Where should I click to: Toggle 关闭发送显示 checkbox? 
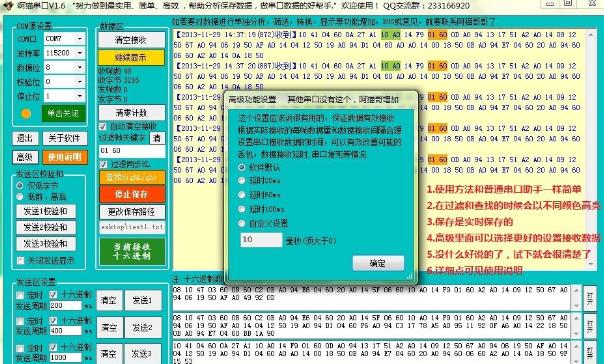click(21, 261)
